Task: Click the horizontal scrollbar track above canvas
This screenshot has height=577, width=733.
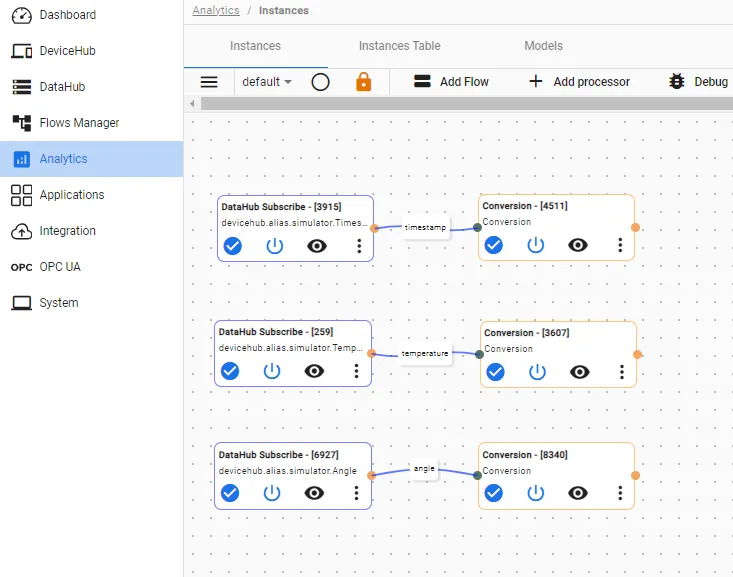Action: [x=467, y=104]
